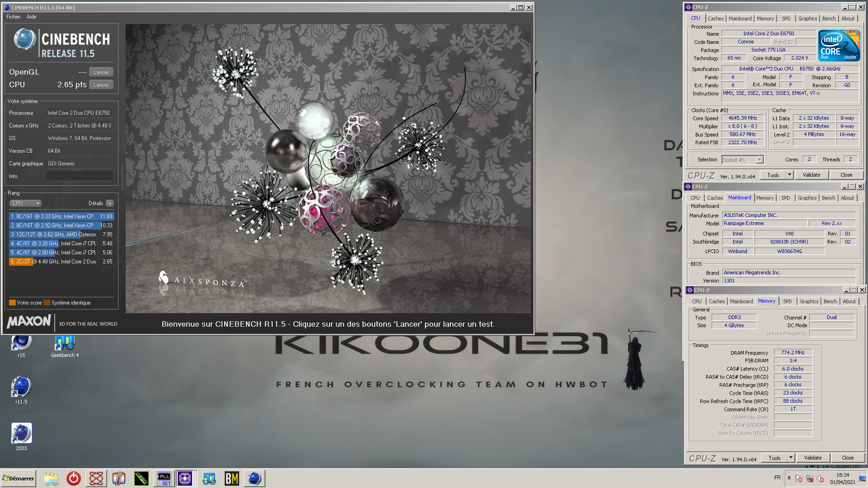
Task: Open About tab in bottom CPU-Z window
Action: click(x=849, y=301)
